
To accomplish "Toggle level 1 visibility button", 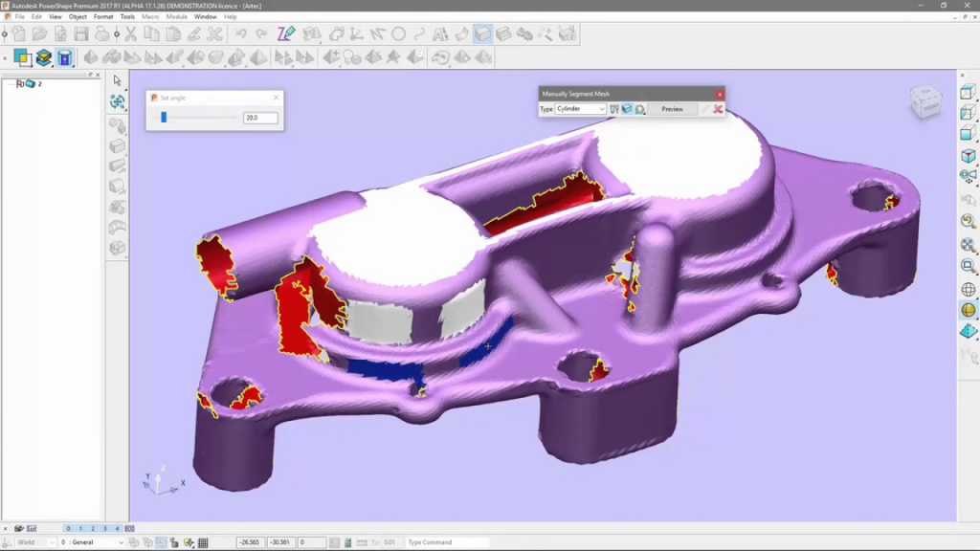I will (x=80, y=529).
